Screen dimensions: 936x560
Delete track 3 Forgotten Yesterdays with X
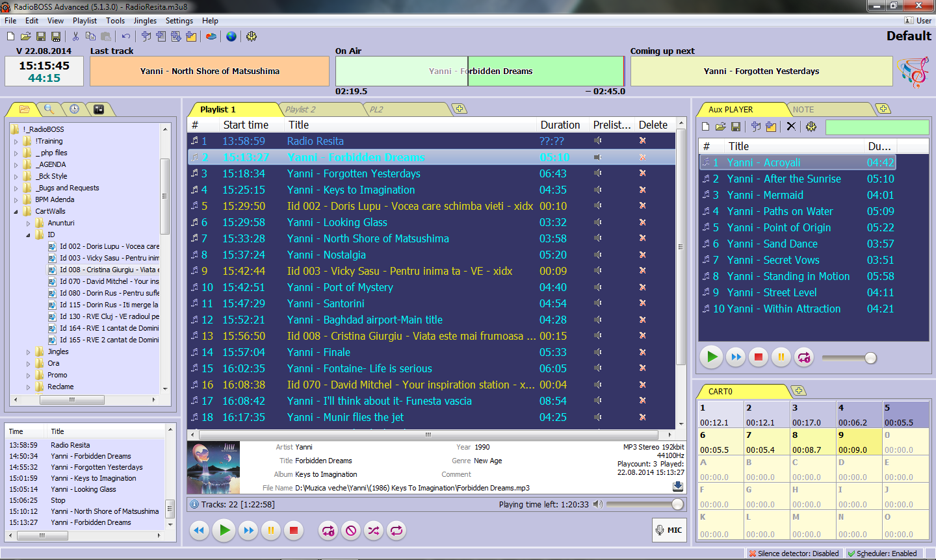(642, 173)
